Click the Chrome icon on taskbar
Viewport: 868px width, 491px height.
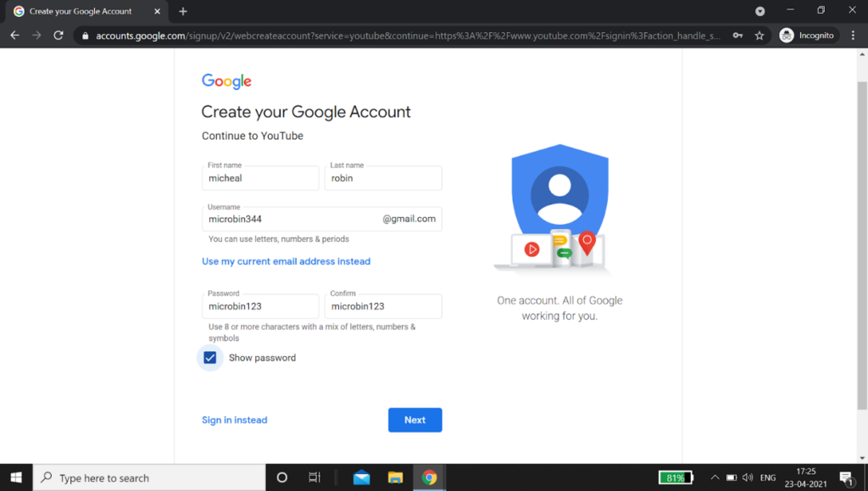(x=429, y=477)
